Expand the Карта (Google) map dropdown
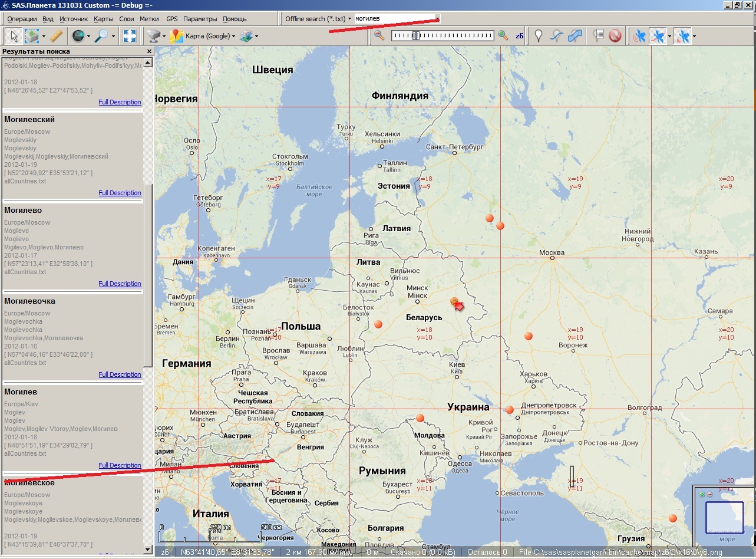Image resolution: width=756 pixels, height=559 pixels. [233, 37]
